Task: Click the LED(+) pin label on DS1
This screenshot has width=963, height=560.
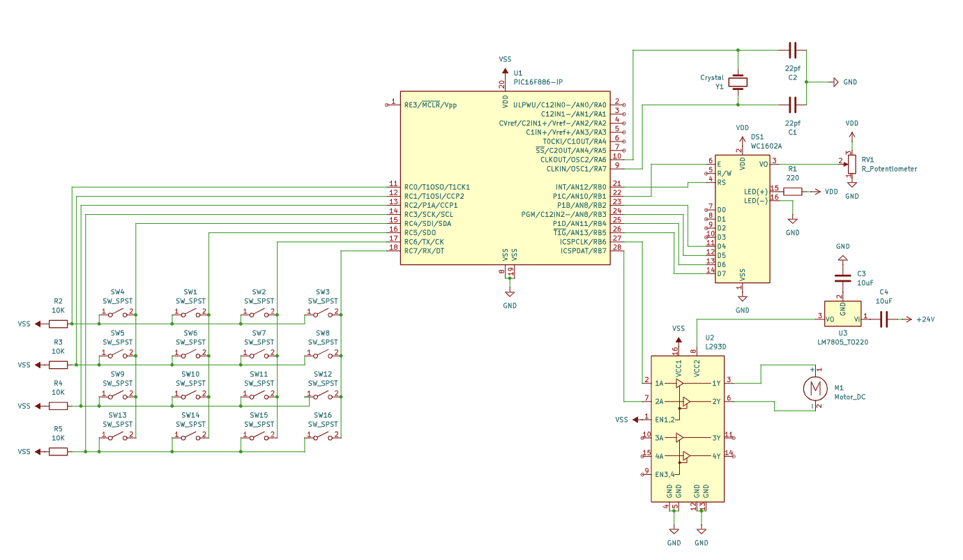Action: tap(756, 191)
